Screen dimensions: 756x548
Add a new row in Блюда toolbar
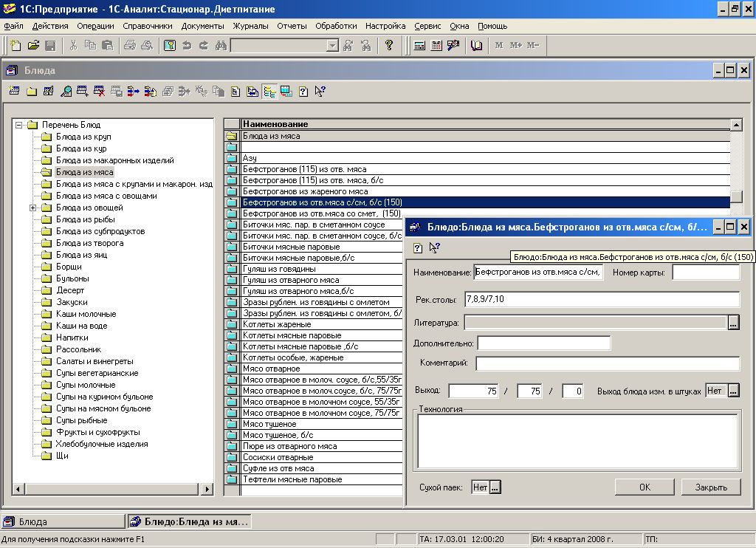coord(15,91)
